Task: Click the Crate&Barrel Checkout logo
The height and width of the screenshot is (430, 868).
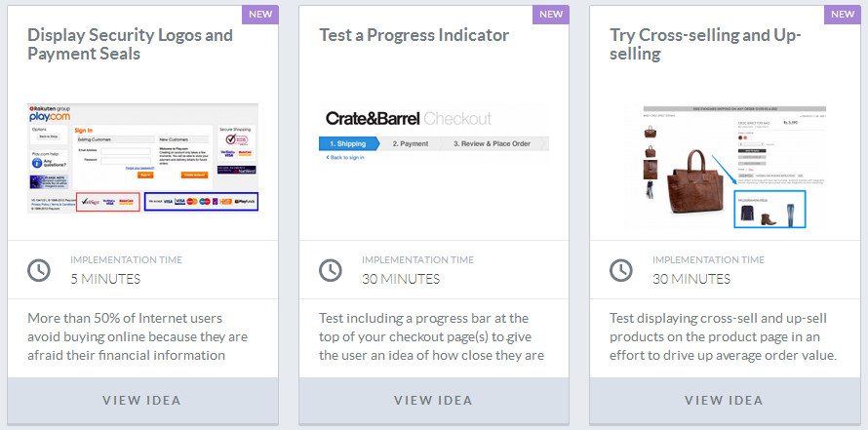Action: coord(408,119)
